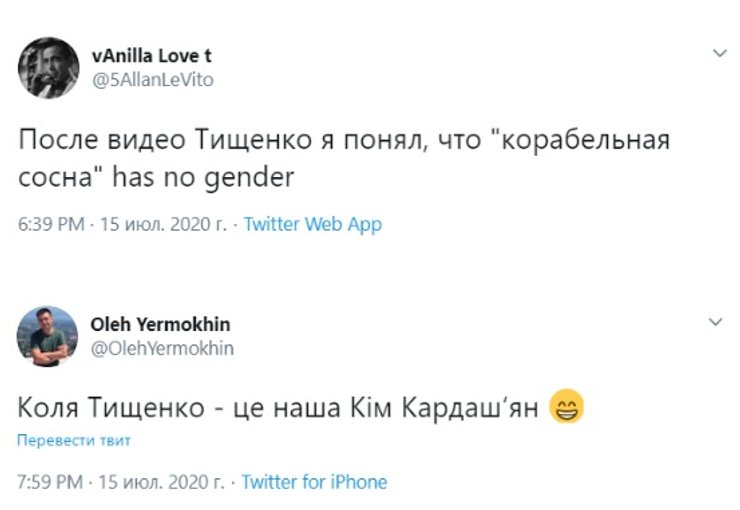Click Перевести твит to translate the tweet
This screenshot has width=740, height=510.
tap(74, 440)
